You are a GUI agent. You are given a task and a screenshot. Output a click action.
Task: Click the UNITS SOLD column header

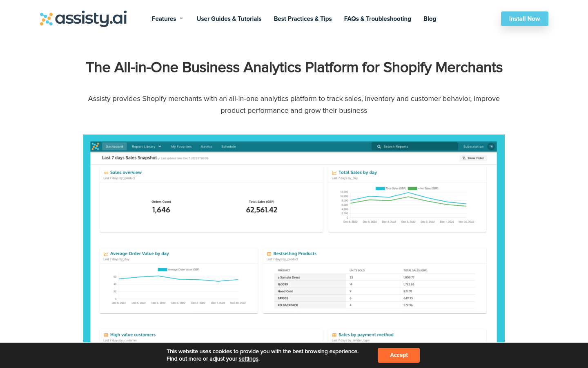click(357, 270)
